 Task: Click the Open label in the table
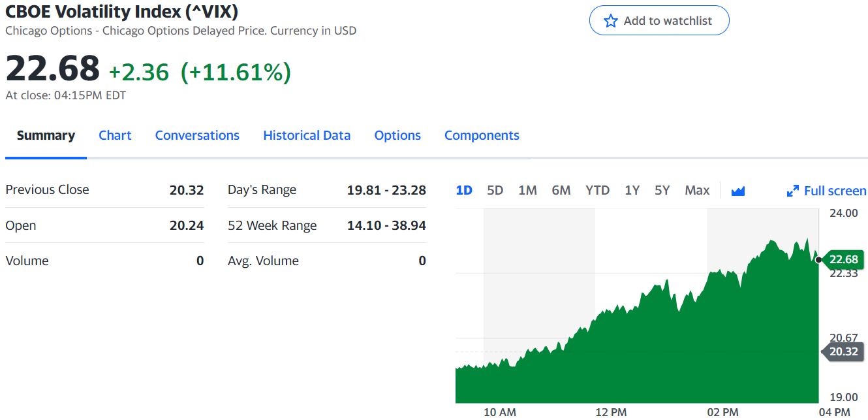click(x=21, y=225)
